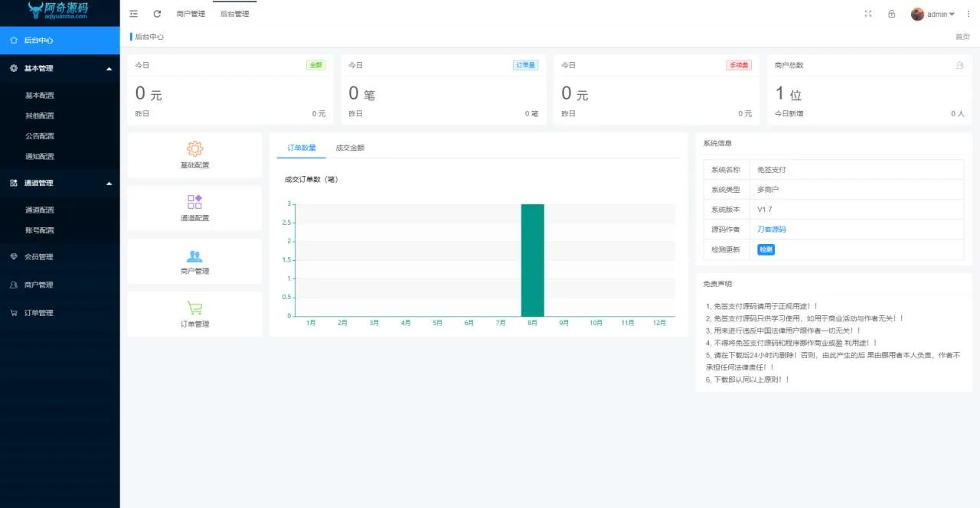980x508 pixels.
Task: Click the three-dot menu in top-right corner
Action: [x=967, y=13]
